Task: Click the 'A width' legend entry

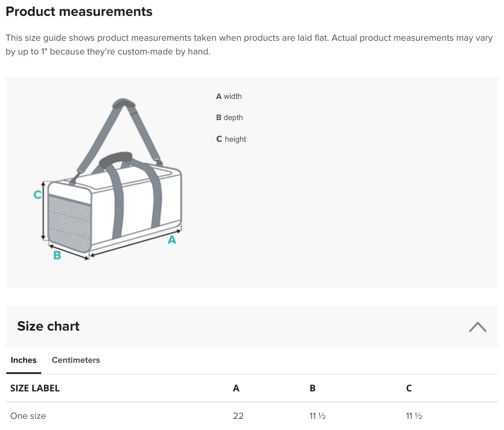Action: tap(229, 96)
